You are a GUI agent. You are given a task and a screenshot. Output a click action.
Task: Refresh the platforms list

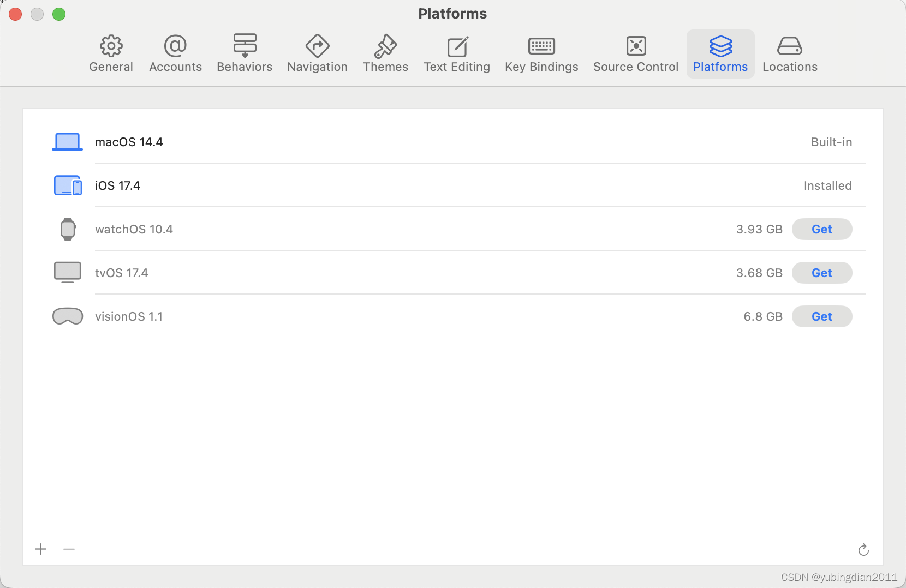click(x=863, y=550)
